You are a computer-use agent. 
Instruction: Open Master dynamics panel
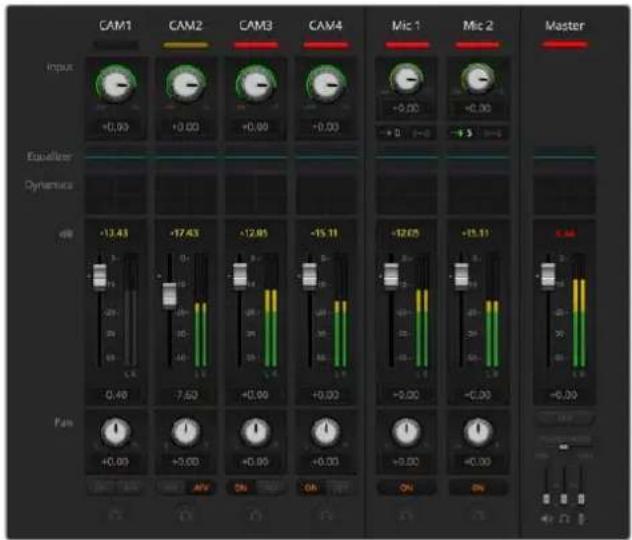pos(564,193)
